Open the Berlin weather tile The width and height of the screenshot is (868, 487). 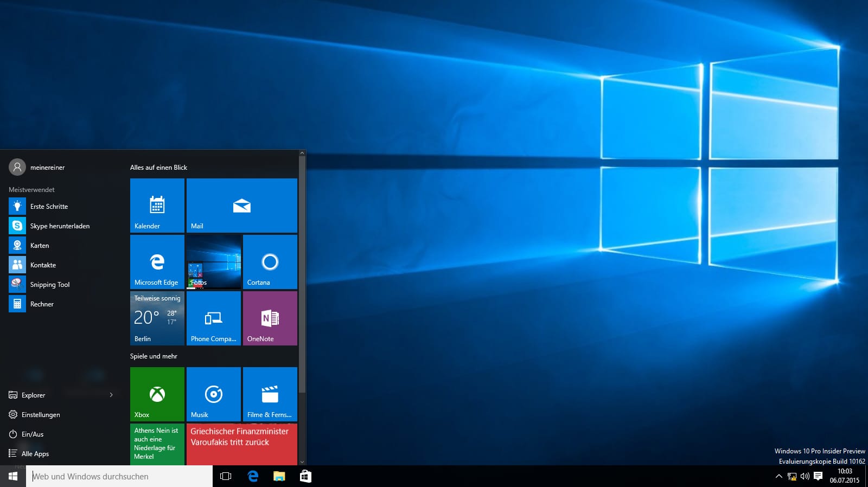[157, 318]
